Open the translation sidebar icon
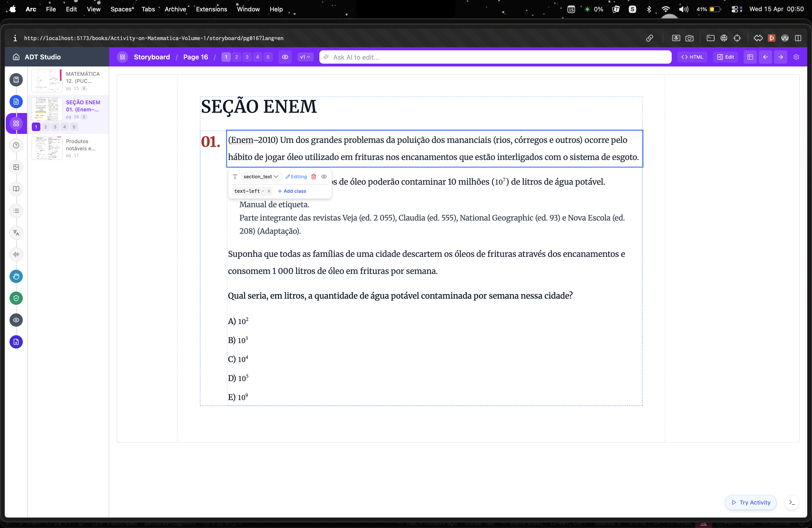 16,233
